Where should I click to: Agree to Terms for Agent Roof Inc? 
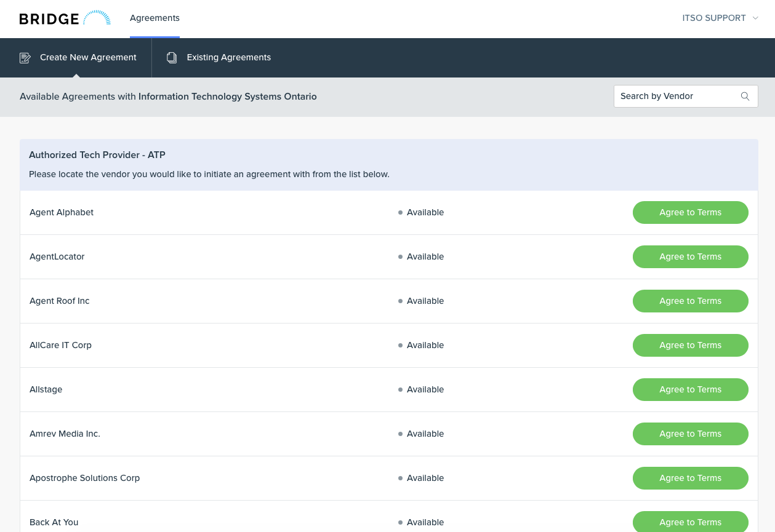690,301
